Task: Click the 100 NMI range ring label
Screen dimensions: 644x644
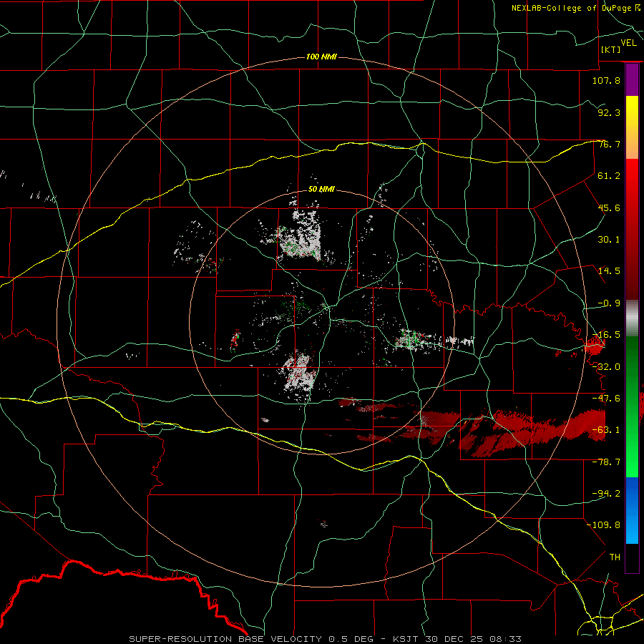Action: [321, 57]
